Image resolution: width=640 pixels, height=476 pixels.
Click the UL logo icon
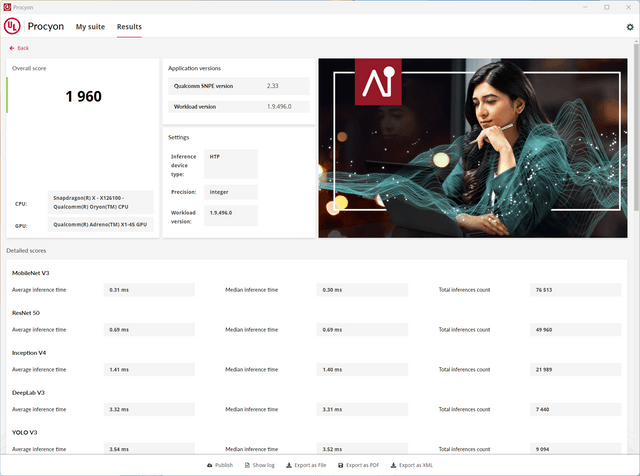(x=12, y=27)
